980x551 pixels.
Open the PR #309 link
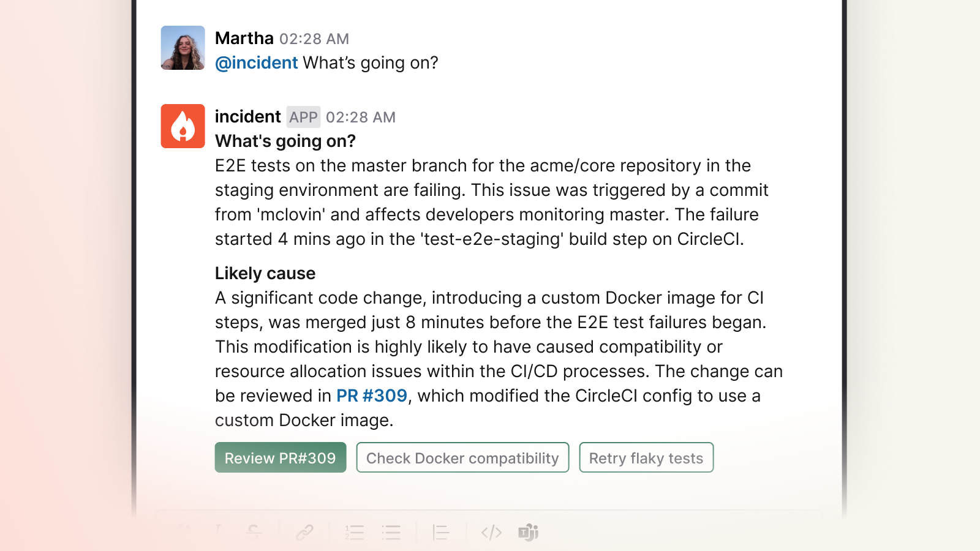[372, 395]
